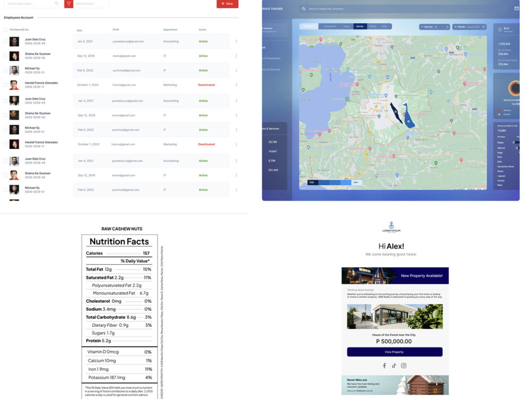Select the Whole Term tab
Viewport: 532px width, 399px height.
click(x=330, y=27)
